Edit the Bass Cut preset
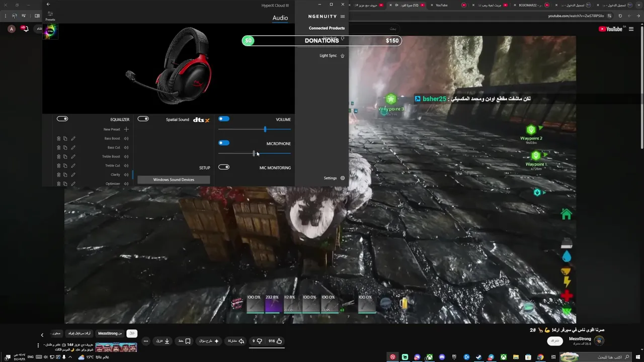This screenshot has height=362, width=644. (x=73, y=148)
